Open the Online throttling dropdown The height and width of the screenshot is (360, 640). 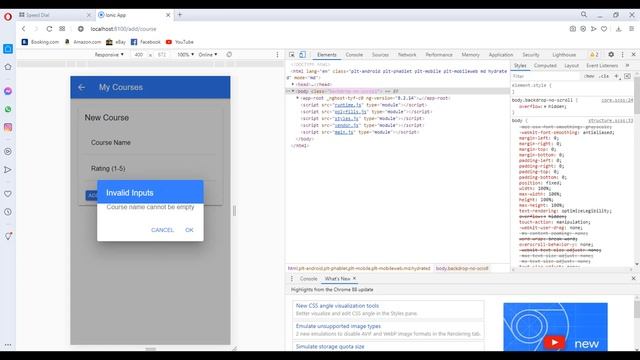pos(208,55)
